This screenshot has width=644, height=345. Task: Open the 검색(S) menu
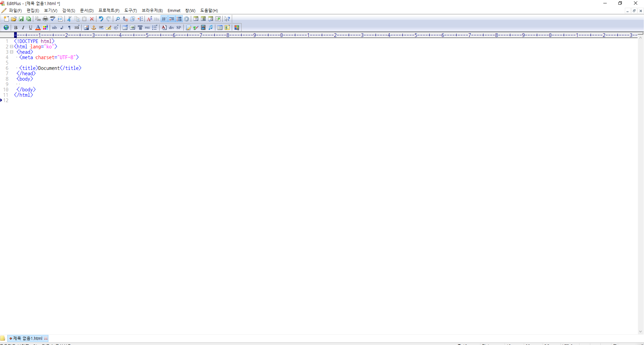point(69,11)
